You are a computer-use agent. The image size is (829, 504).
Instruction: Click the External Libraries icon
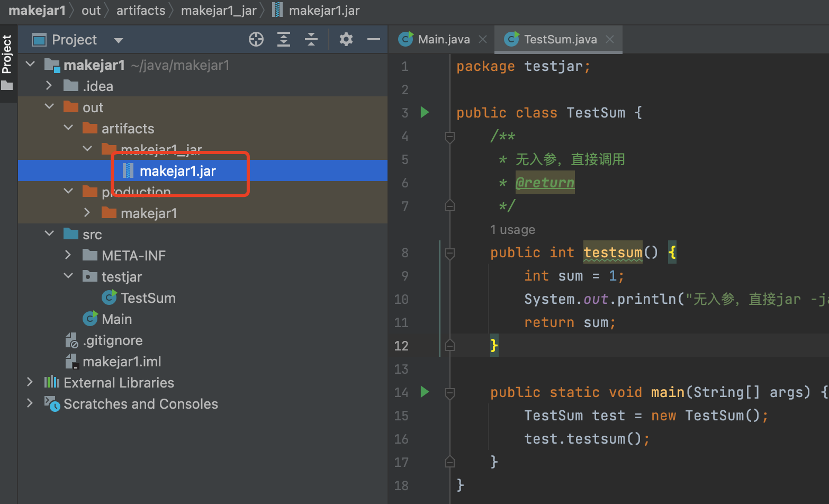tap(52, 382)
